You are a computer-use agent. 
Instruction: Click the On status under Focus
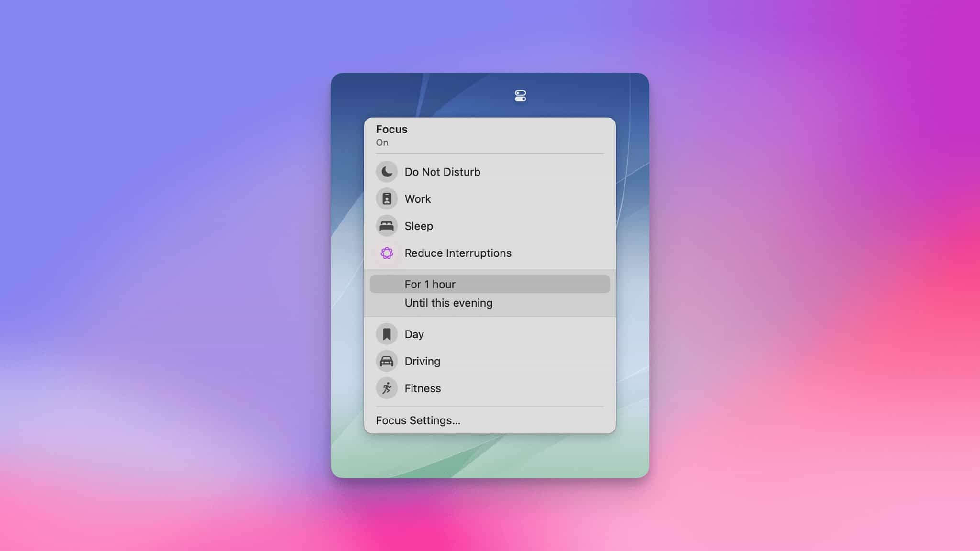(382, 143)
